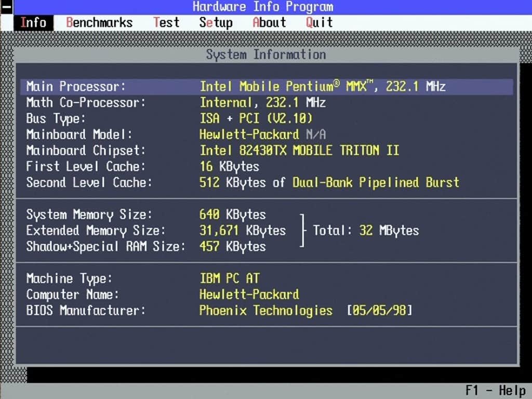This screenshot has height=399, width=532.
Task: Click 'Dual-Bank Pipelined Burst' text
Action: click(376, 182)
